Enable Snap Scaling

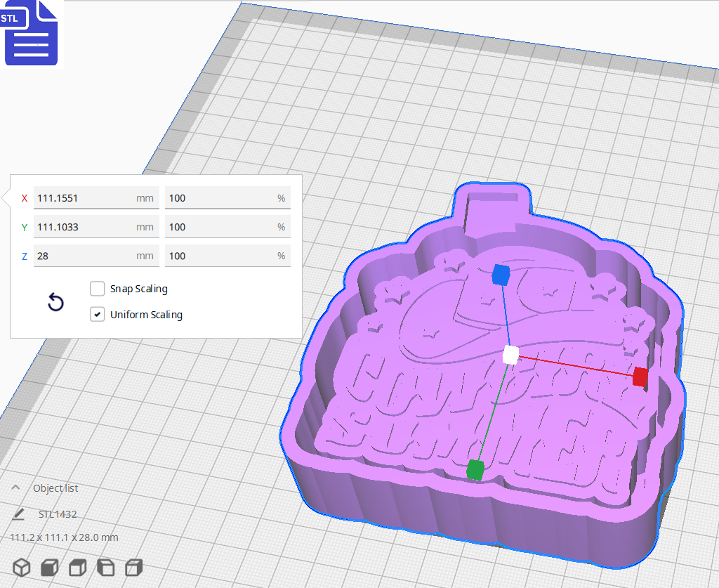tap(97, 289)
